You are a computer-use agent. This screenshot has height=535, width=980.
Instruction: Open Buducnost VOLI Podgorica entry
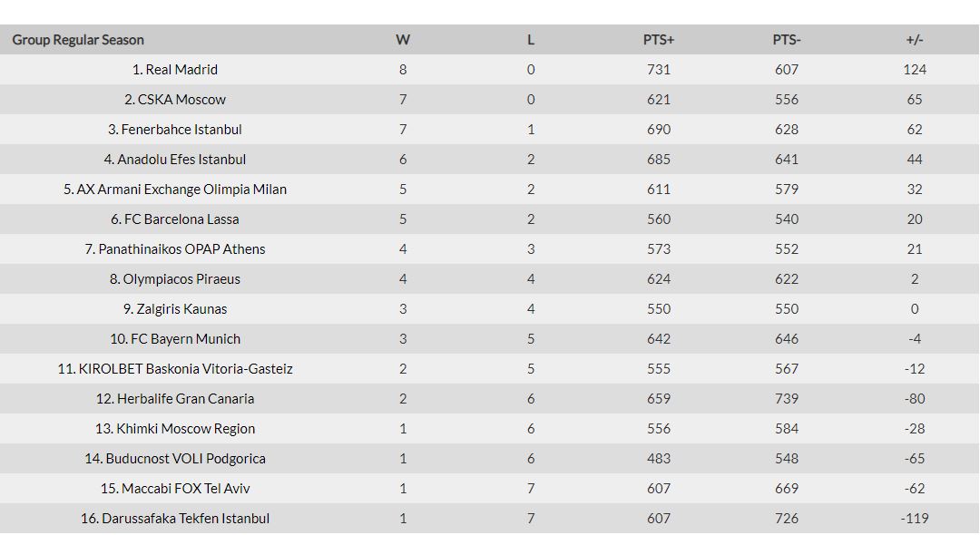181,459
